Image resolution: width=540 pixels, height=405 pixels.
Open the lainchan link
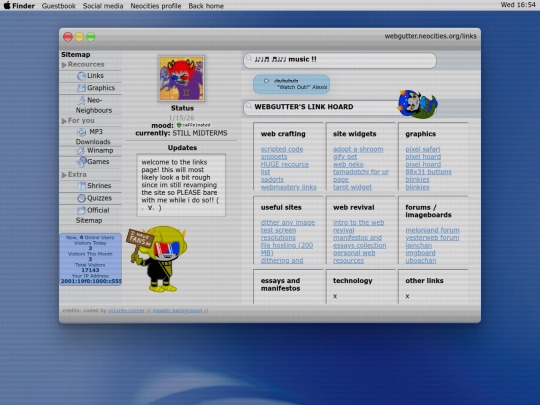[418, 245]
